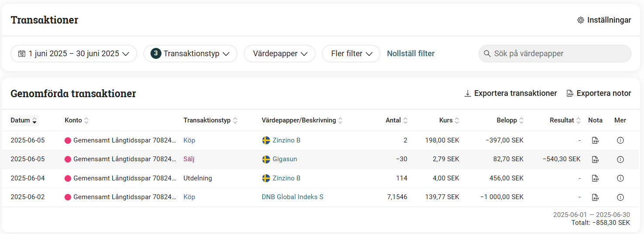Show more info for the Gigasun row
This screenshot has height=234, width=644.
coord(620,159)
